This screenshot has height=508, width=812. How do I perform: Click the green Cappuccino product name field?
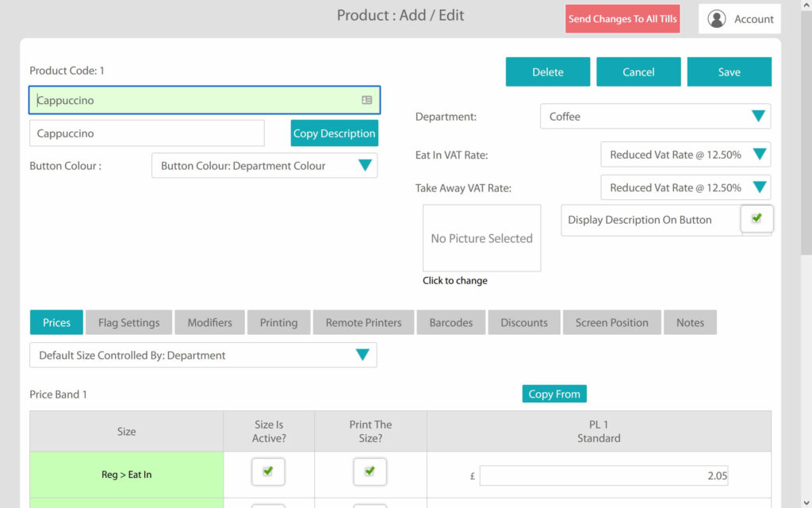205,100
